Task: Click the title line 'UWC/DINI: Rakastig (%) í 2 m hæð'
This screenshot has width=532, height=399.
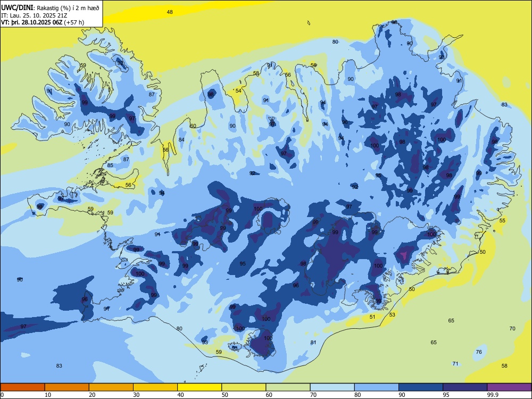Action: 50,8
